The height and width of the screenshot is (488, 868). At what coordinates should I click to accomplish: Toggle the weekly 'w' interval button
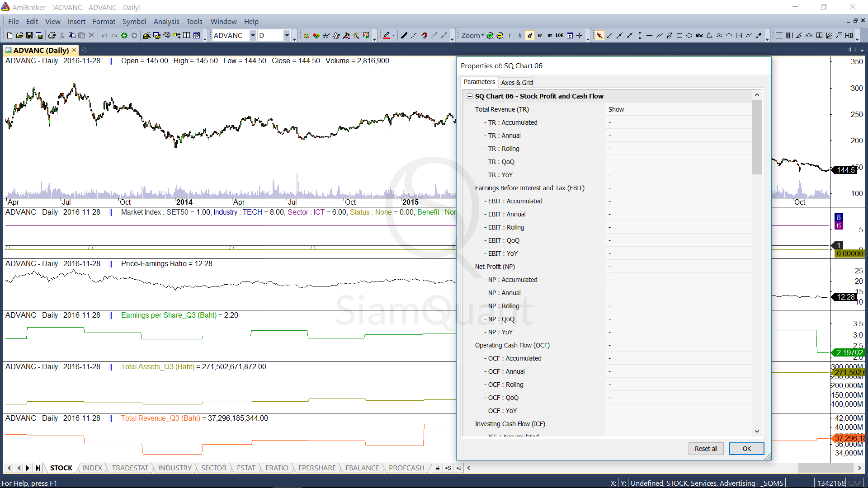540,36
